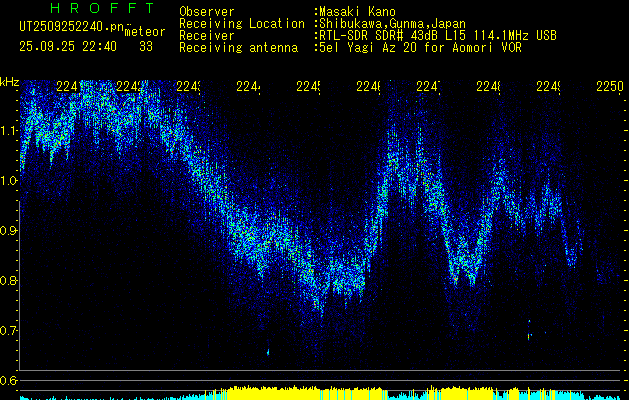
Task: Click the 2250 time marker
Action: (608, 87)
